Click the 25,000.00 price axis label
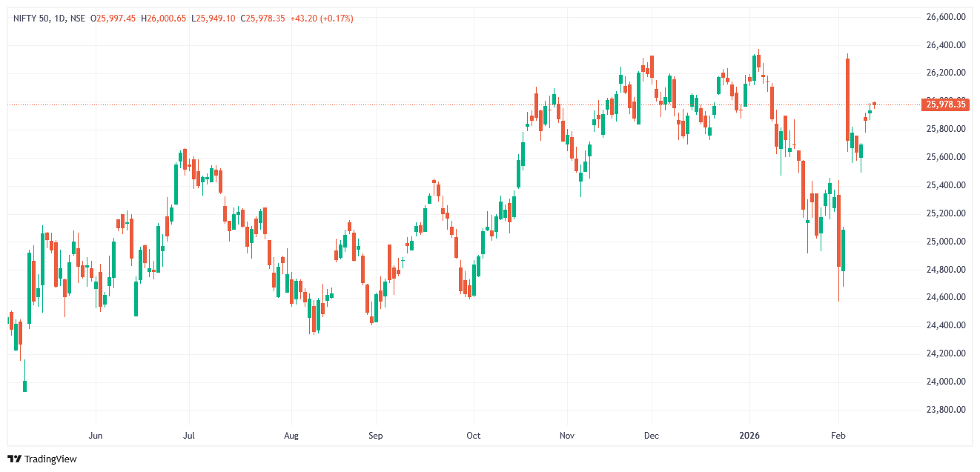This screenshot has width=980, height=472. click(x=945, y=242)
